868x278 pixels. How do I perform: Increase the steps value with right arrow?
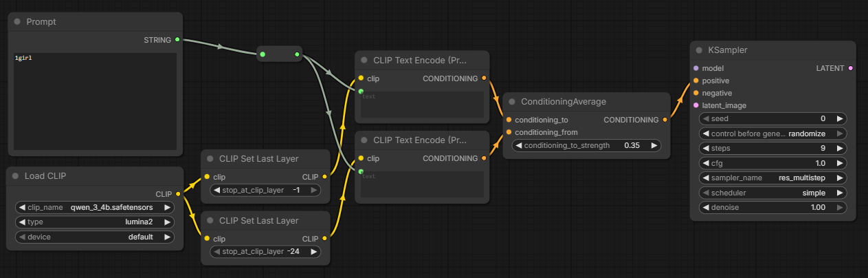[839, 148]
